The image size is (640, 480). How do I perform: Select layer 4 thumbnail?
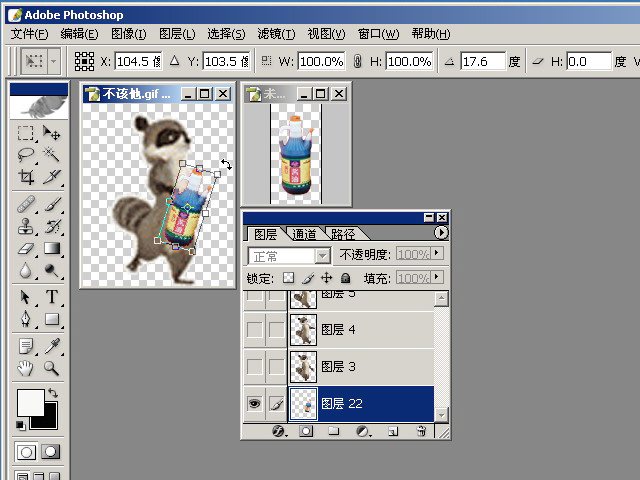point(303,330)
